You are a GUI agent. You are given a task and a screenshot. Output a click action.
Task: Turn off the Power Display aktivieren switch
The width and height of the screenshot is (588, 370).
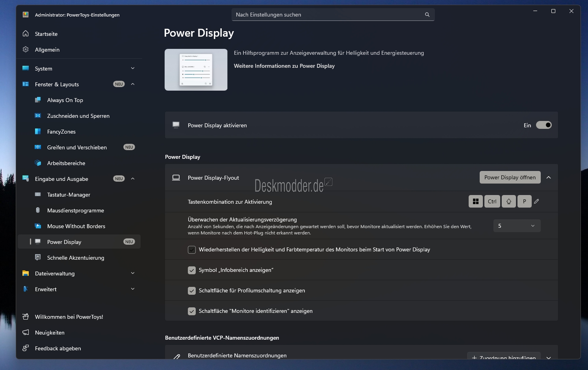543,125
